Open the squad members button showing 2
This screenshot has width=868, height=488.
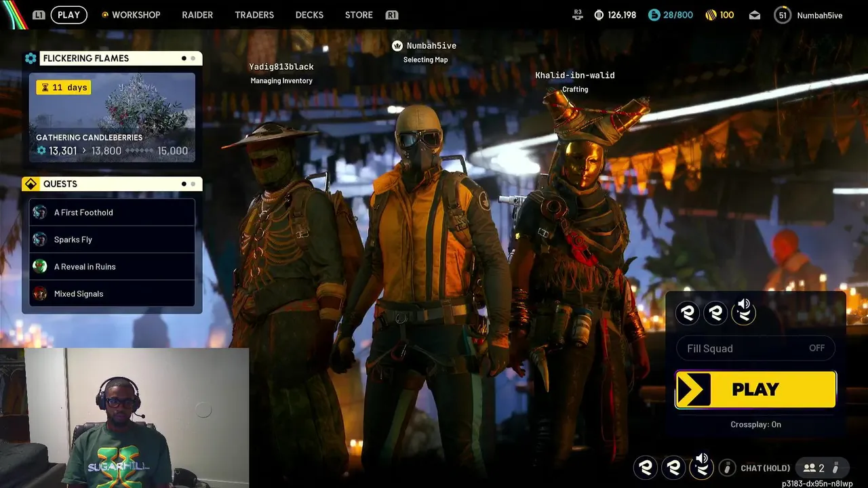pos(821,468)
